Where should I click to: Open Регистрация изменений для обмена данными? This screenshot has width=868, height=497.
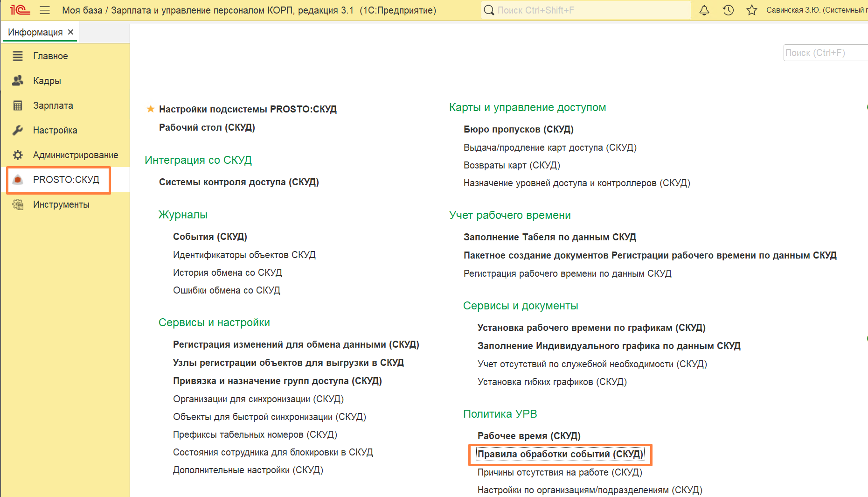tap(296, 344)
